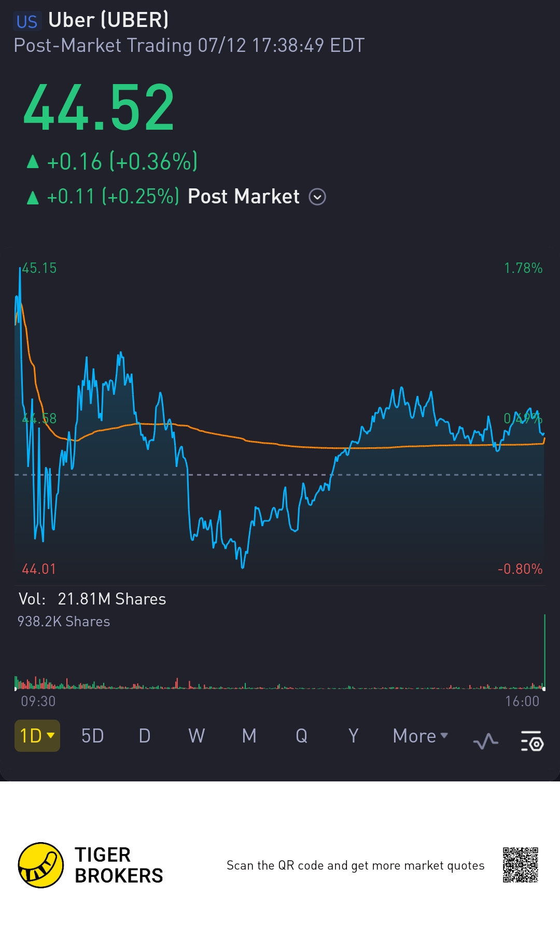The width and height of the screenshot is (560, 949).
Task: Tap the tall closing volume bar
Action: click(544, 651)
